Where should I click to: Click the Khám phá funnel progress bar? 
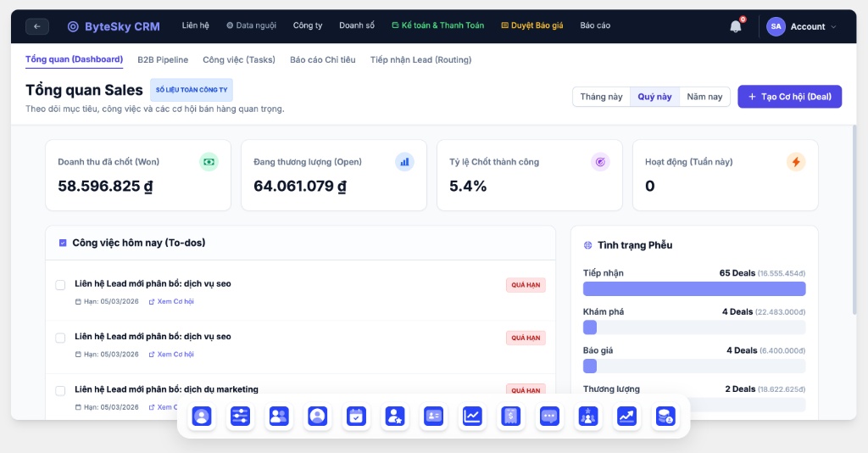pyautogui.click(x=694, y=327)
